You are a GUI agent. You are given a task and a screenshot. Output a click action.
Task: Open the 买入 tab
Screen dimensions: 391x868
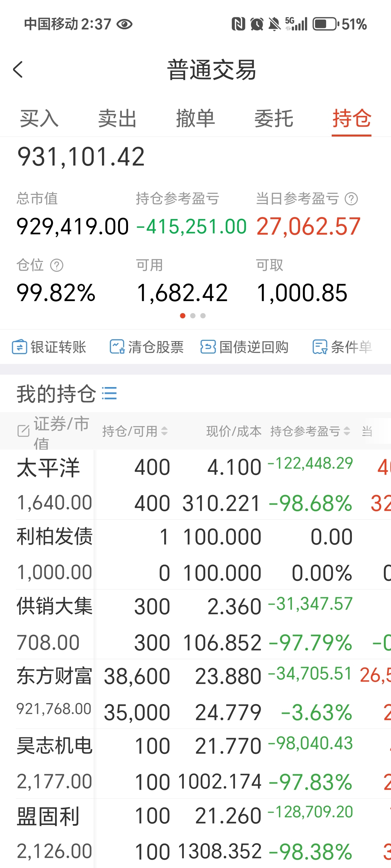(39, 119)
